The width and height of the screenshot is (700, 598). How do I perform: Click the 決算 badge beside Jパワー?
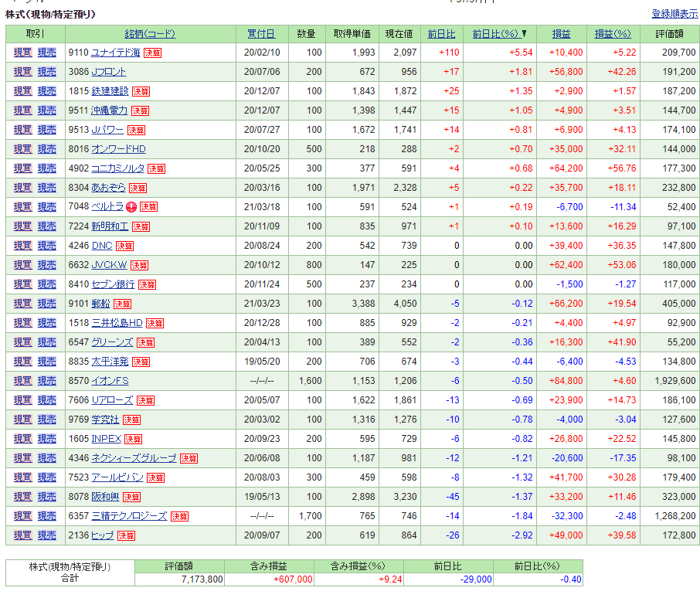pos(136,131)
